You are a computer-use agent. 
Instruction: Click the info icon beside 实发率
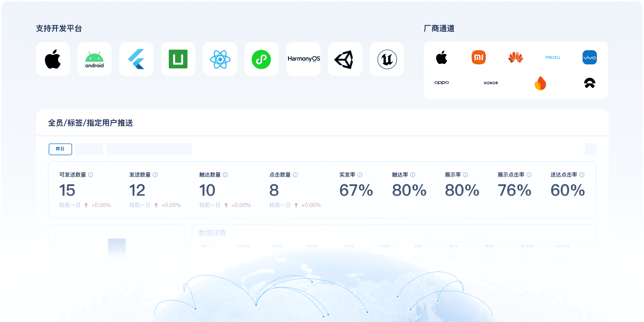pos(360,175)
